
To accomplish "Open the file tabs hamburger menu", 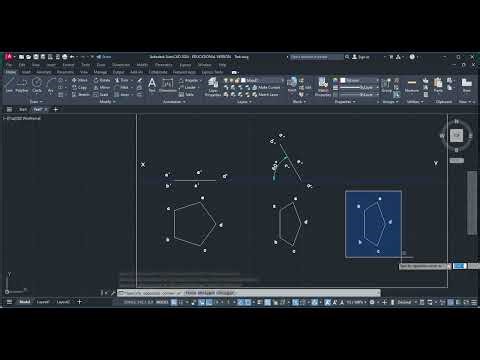I will (9, 109).
